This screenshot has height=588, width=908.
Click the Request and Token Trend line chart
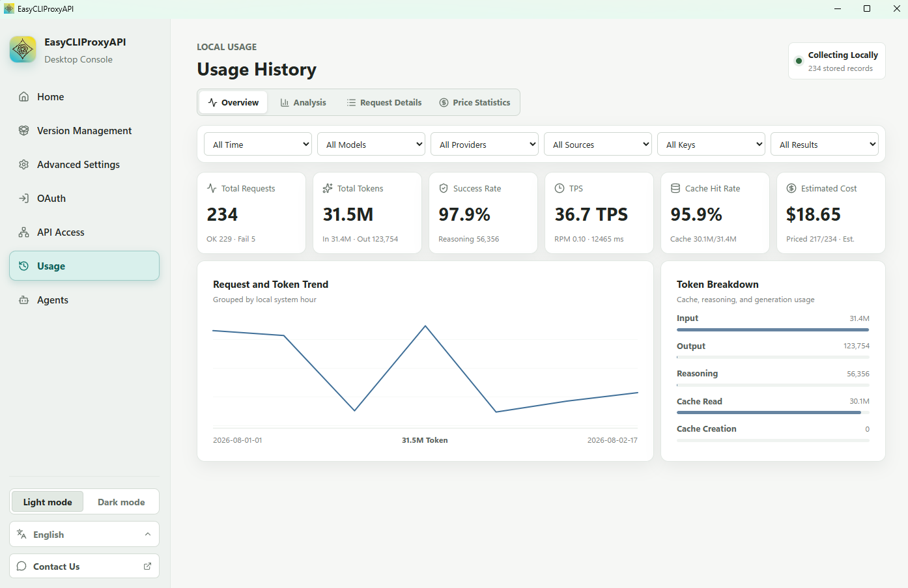(425, 370)
